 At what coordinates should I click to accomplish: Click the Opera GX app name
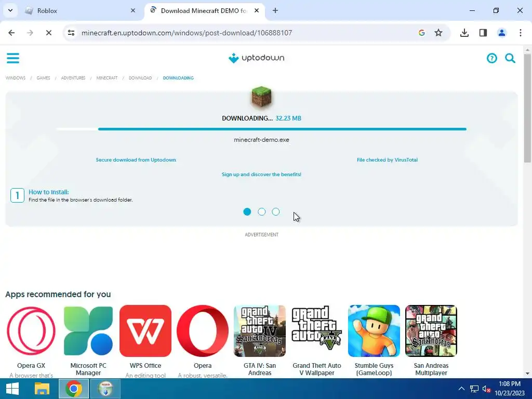click(31, 366)
